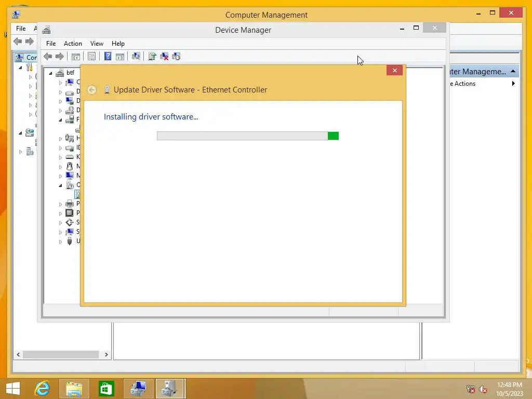Open the Properties toolbar icon in Device Manager
Image resolution: width=532 pixels, height=399 pixels.
[x=91, y=56]
